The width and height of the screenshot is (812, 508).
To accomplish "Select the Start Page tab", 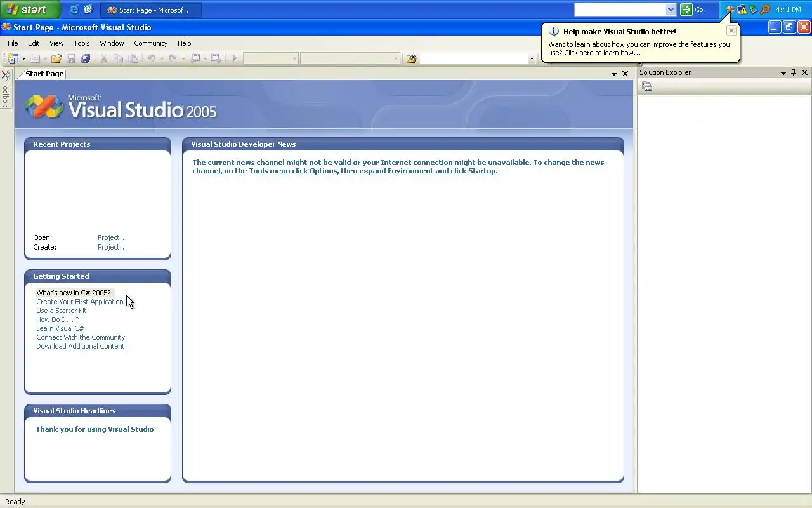I will [44, 74].
